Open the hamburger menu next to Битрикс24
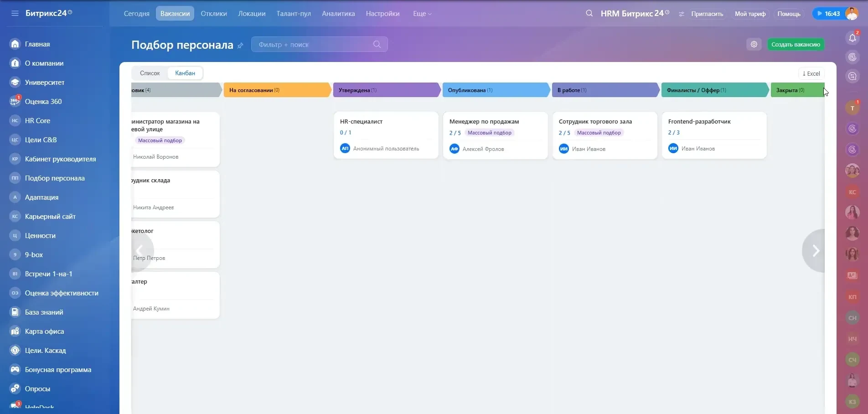 point(15,13)
